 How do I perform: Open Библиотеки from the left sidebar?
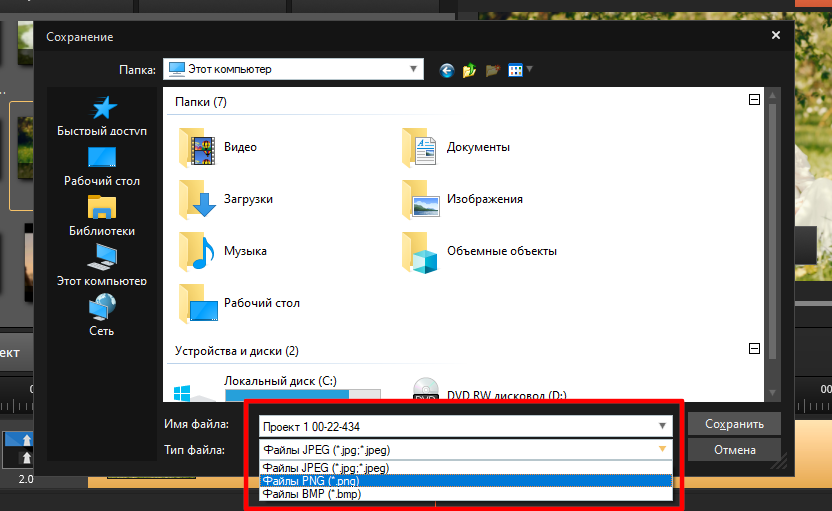pyautogui.click(x=102, y=216)
